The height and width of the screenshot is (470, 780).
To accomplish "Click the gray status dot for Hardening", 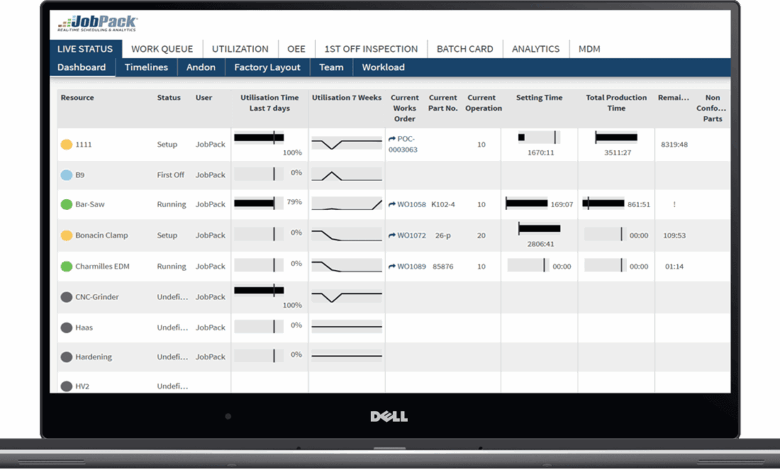I will (x=67, y=357).
